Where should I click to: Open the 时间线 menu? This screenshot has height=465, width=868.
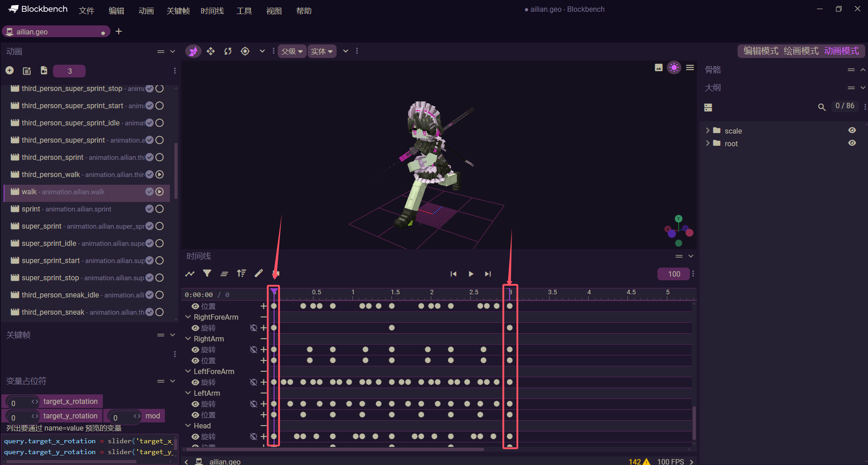click(x=212, y=11)
